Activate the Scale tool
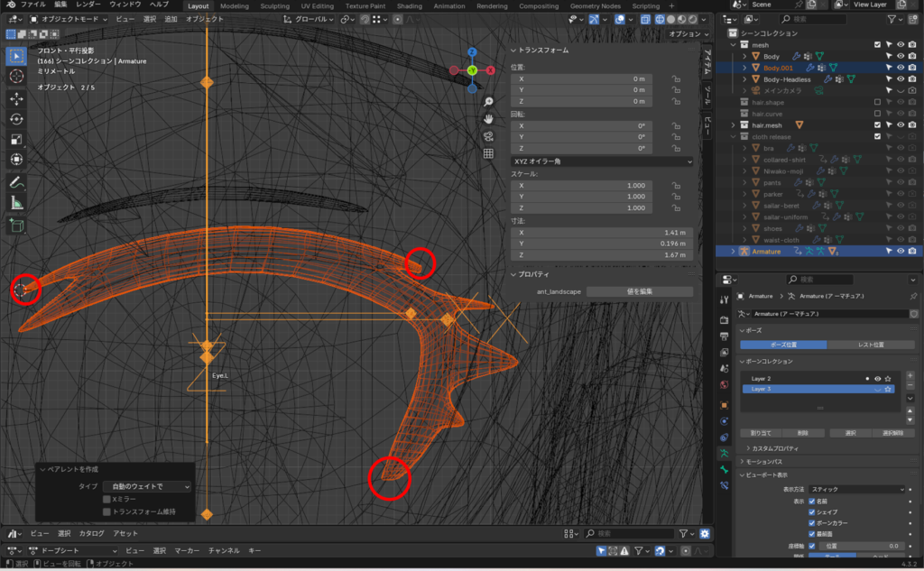This screenshot has height=571, width=924. pyautogui.click(x=16, y=140)
